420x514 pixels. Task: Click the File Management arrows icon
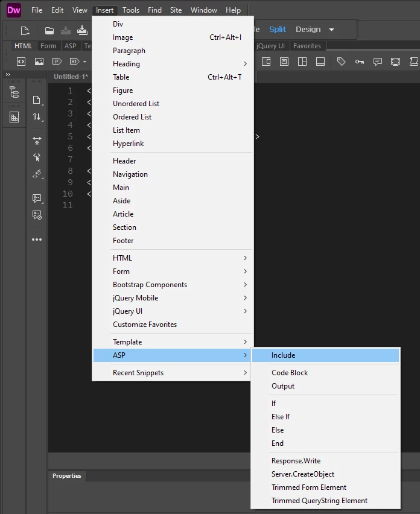(37, 116)
